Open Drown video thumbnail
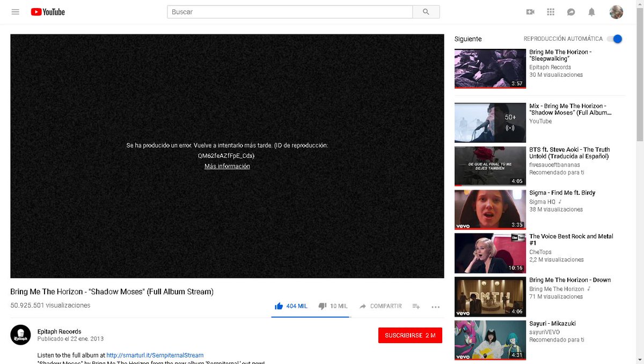 click(x=490, y=296)
